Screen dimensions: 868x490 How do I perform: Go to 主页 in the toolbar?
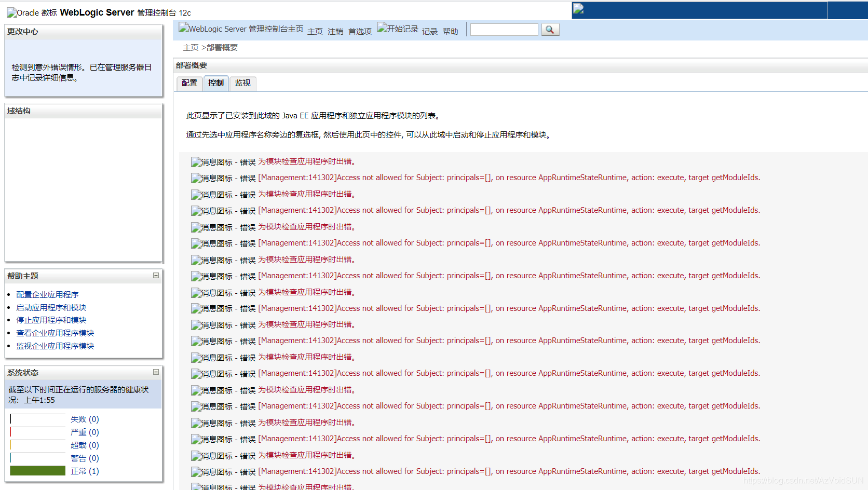click(x=315, y=32)
